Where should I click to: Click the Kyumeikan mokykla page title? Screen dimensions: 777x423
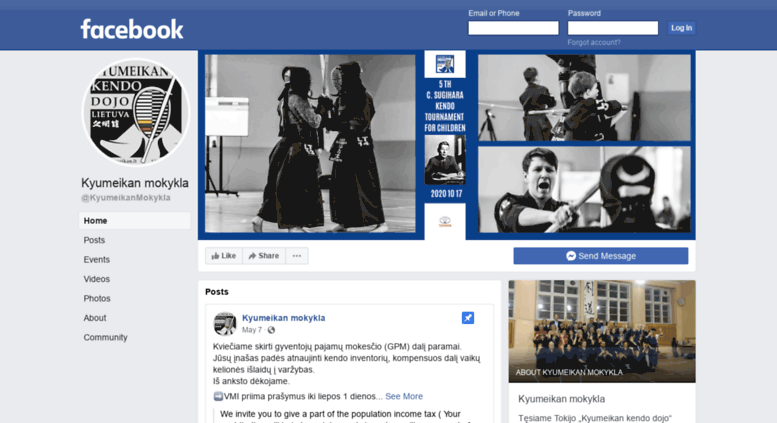pos(135,183)
